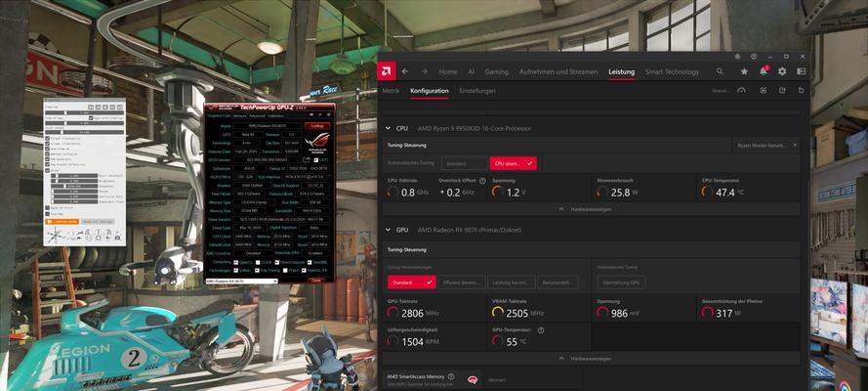Expand CPU Hardwareanzeigen bar
This screenshot has height=391, width=868.
click(592, 209)
